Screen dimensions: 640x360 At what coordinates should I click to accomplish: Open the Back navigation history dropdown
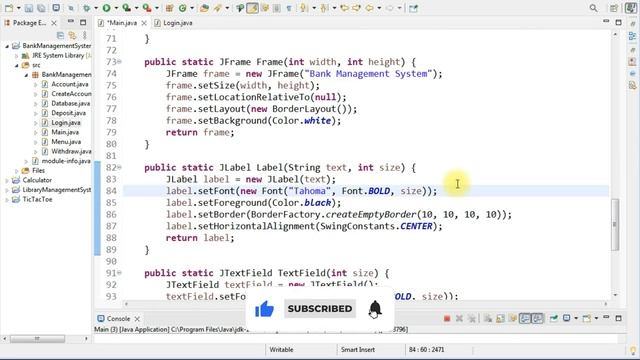click(379, 8)
